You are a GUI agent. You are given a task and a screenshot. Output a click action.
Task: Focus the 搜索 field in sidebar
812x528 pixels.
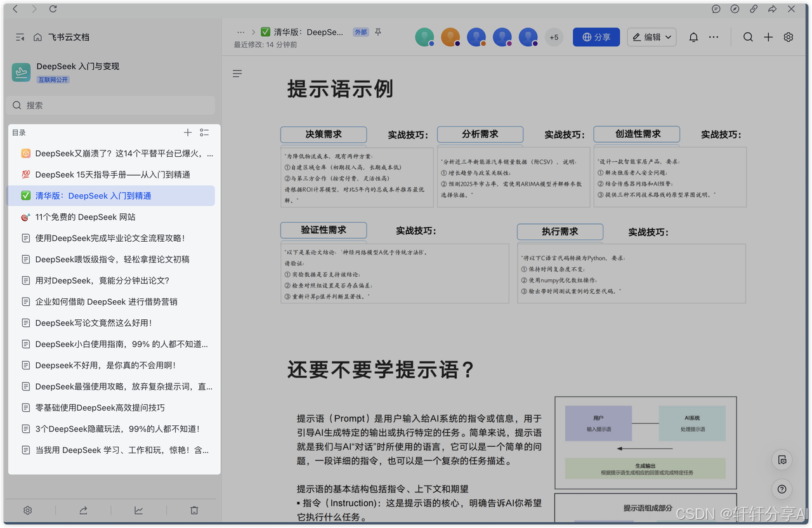click(112, 105)
